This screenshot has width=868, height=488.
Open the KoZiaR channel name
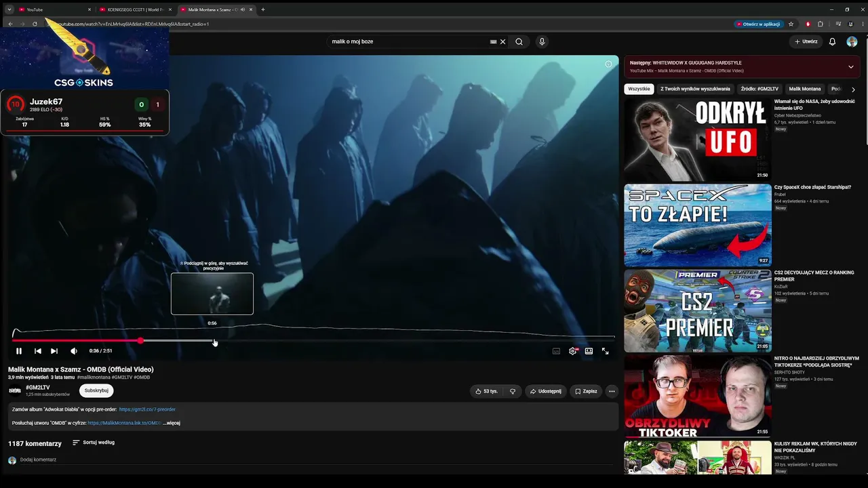781,287
